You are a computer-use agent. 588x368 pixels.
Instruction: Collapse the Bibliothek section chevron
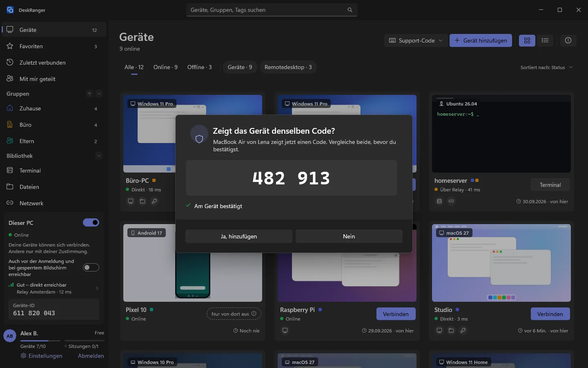click(x=99, y=156)
